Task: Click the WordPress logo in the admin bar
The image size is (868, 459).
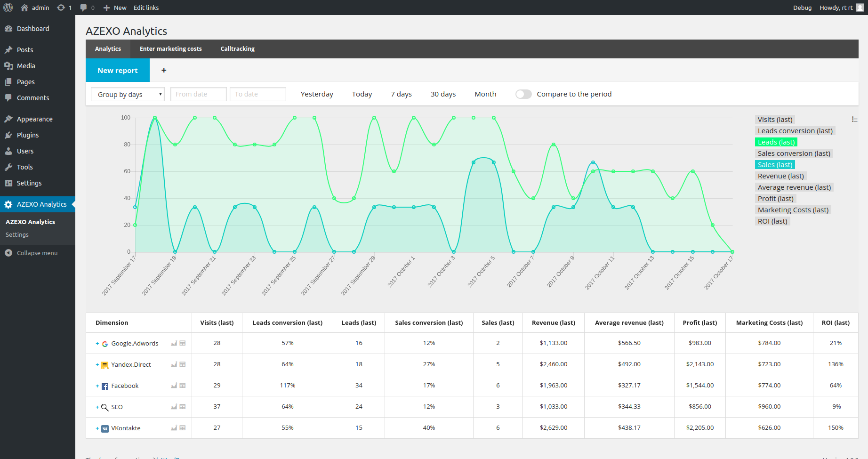Action: [x=8, y=8]
